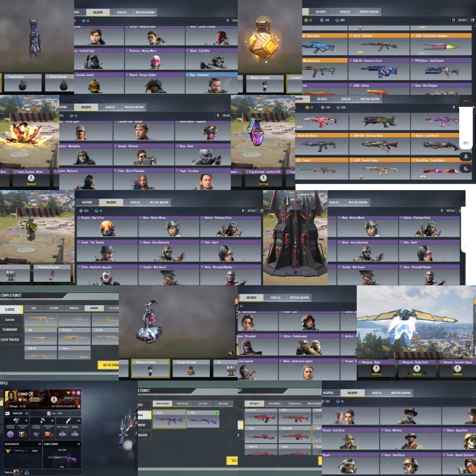Select the Sims - Mafioso soldier
Screen dimensions: 476x476
tap(410, 439)
